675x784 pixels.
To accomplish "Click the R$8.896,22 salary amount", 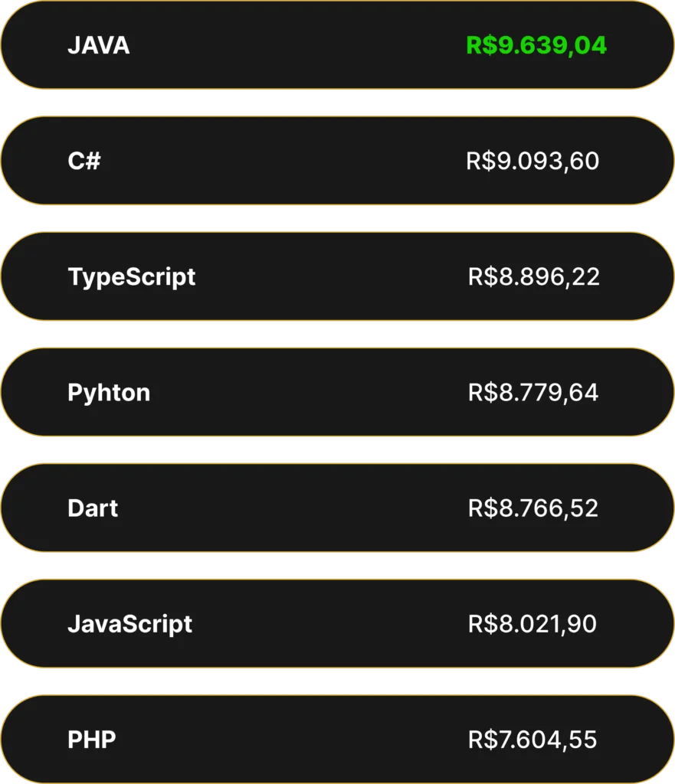I will 534,277.
